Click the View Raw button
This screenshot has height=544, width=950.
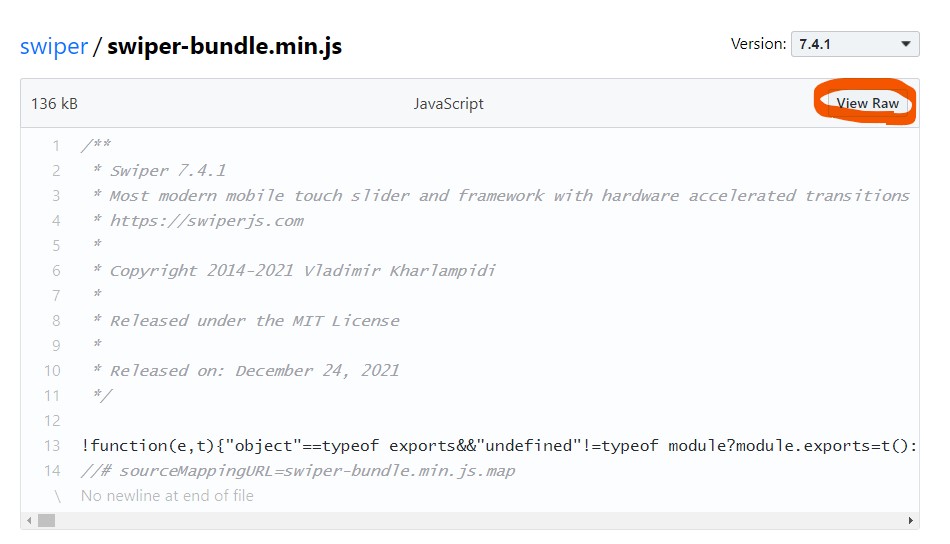(867, 103)
